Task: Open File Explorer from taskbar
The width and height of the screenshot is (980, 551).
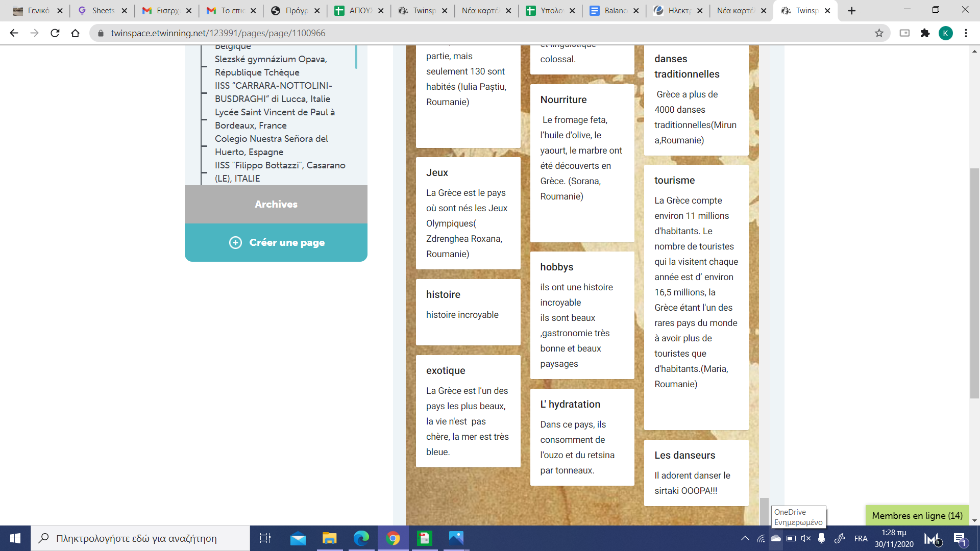Action: [x=329, y=538]
